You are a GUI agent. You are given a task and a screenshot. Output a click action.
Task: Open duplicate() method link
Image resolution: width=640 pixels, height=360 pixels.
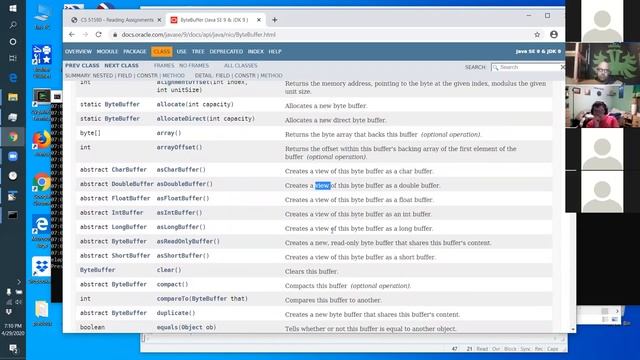176,313
